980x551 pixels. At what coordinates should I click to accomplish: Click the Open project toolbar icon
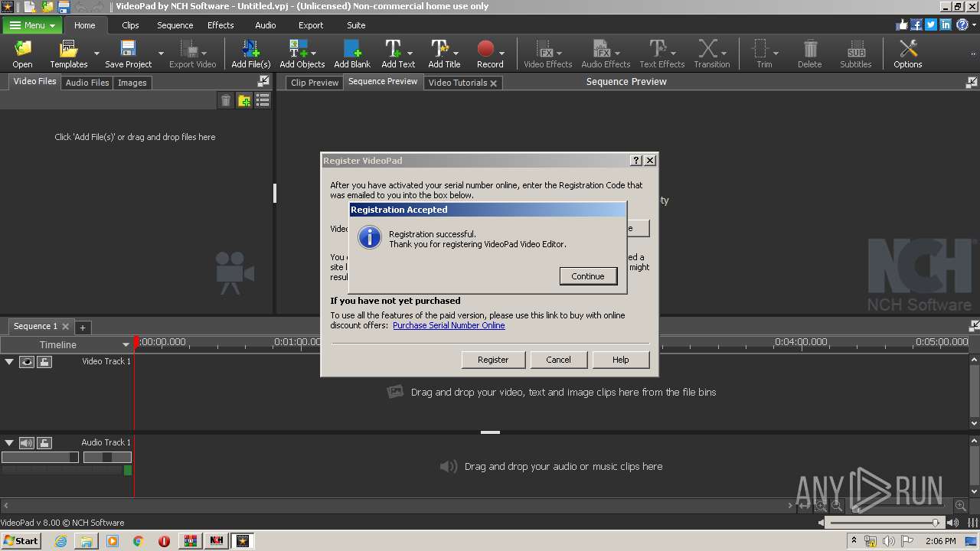(x=22, y=54)
